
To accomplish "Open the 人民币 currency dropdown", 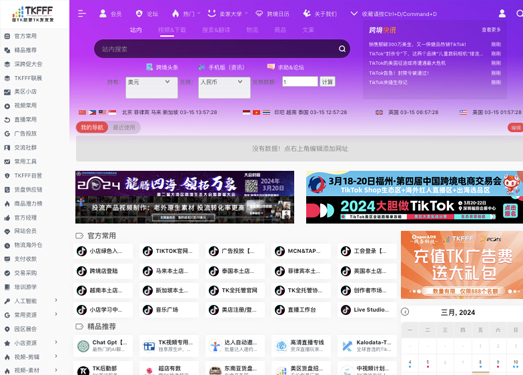I will [224, 88].
